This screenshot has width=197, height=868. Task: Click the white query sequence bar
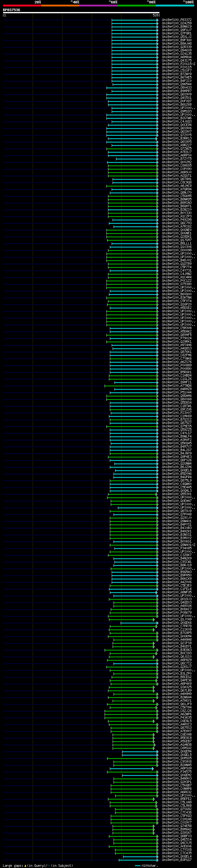coord(81,13)
